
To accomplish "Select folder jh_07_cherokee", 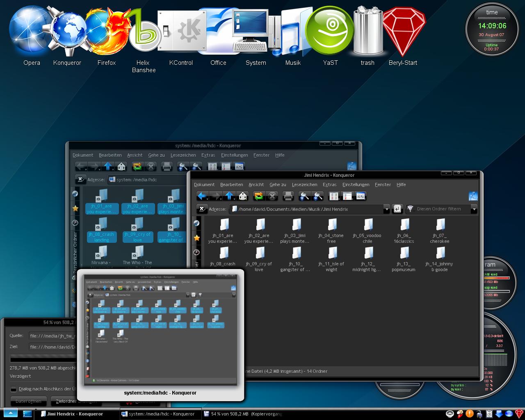I will point(440,231).
